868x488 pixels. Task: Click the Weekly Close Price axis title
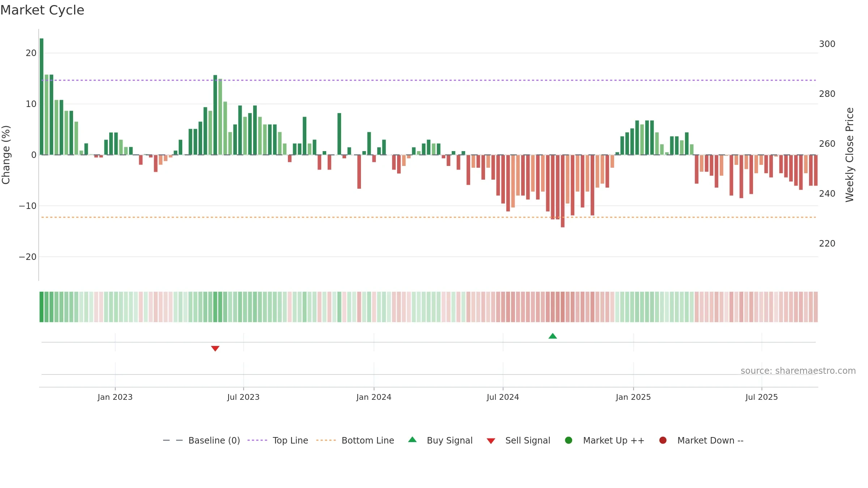point(850,155)
